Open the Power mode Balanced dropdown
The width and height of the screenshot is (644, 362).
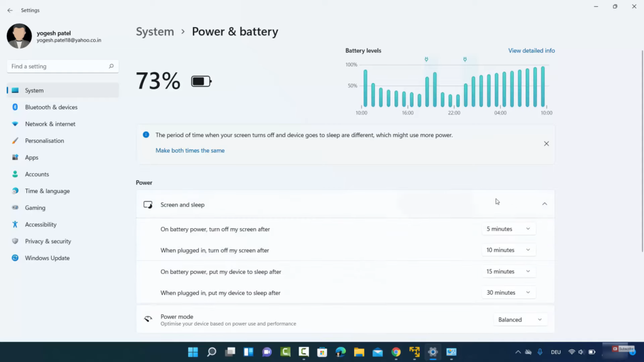[519, 320]
